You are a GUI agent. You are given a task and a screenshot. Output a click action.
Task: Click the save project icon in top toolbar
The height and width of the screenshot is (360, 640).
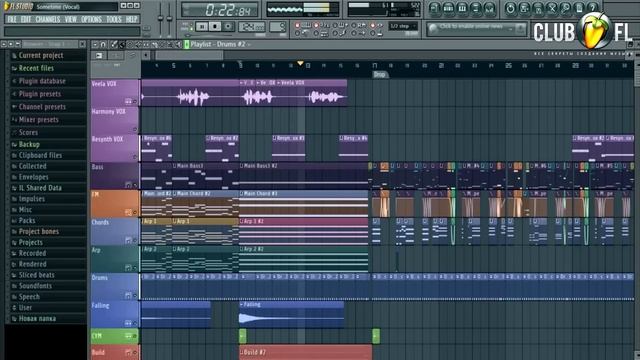pyautogui.click(x=524, y=8)
